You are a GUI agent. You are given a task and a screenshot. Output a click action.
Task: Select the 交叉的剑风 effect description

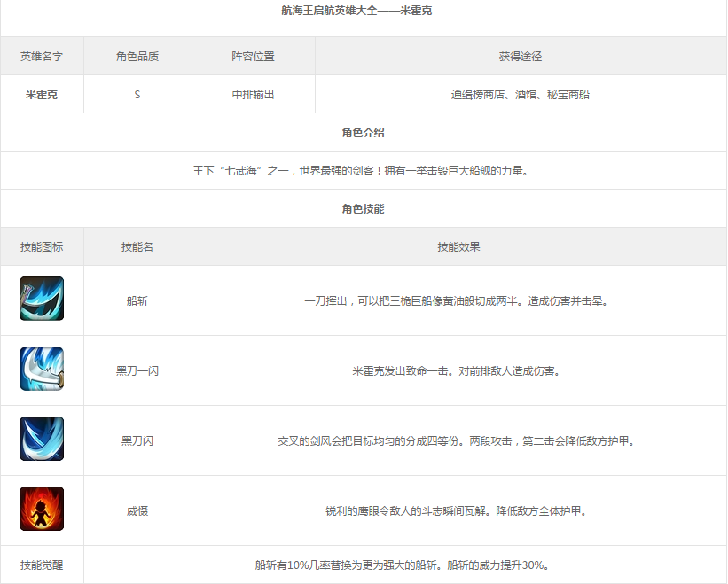[457, 441]
